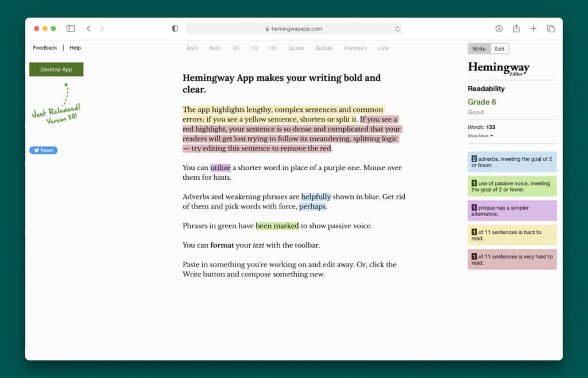Viewport: 588px width, 378px height.
Task: Open the Feedback menu item
Action: point(44,48)
